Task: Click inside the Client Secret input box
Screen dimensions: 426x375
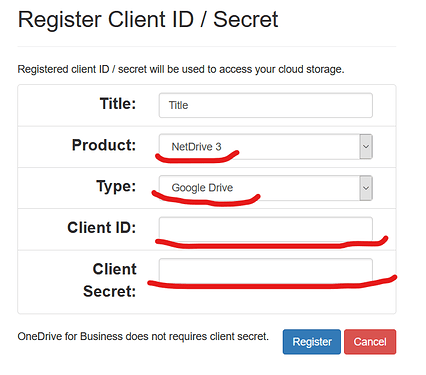Action: click(266, 270)
